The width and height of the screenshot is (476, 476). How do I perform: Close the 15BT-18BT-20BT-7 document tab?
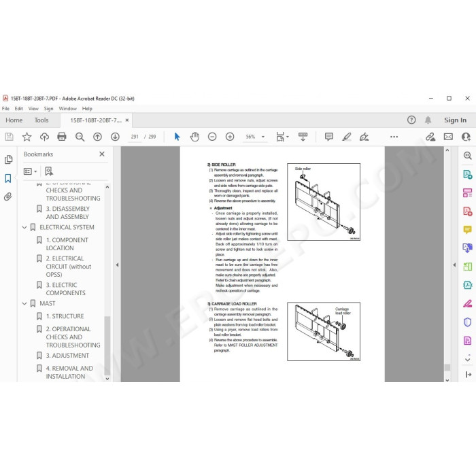pyautogui.click(x=127, y=120)
